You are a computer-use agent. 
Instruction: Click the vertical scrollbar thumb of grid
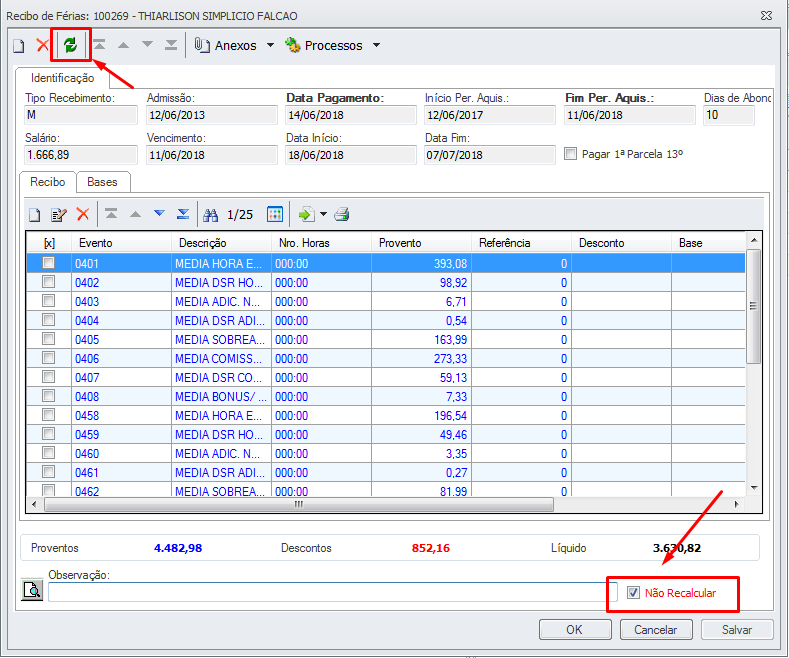pyautogui.click(x=753, y=306)
